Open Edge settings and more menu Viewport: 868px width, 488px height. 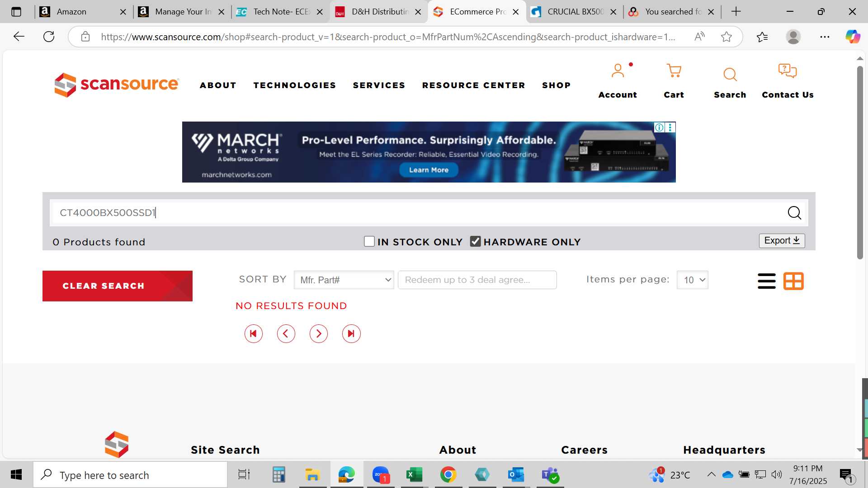tap(825, 37)
